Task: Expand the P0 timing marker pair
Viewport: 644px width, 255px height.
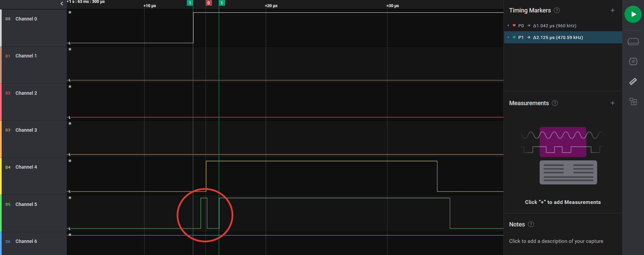Action: (x=508, y=26)
